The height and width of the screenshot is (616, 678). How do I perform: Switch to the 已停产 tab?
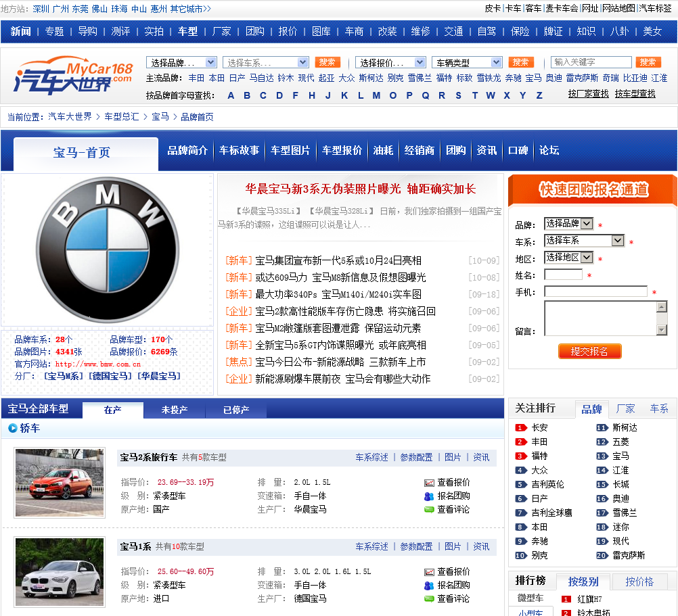236,410
